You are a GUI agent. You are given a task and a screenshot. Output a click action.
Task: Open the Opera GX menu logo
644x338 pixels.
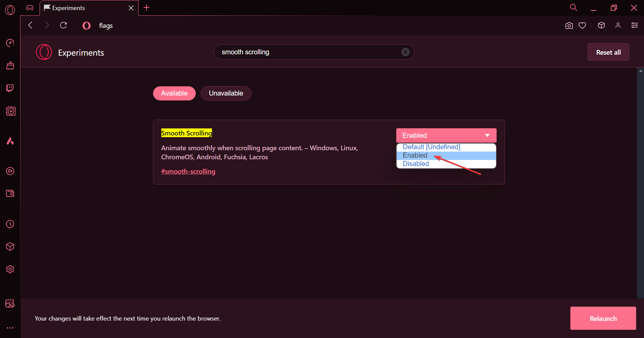coord(10,10)
